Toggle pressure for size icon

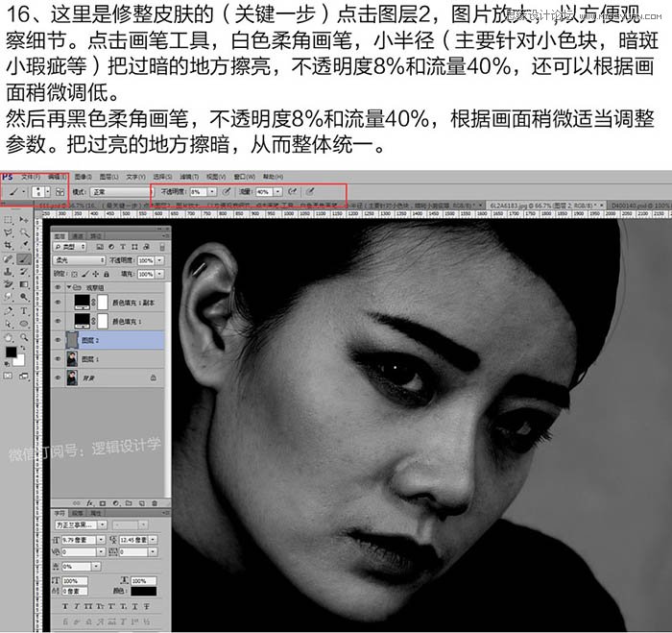pyautogui.click(x=309, y=192)
